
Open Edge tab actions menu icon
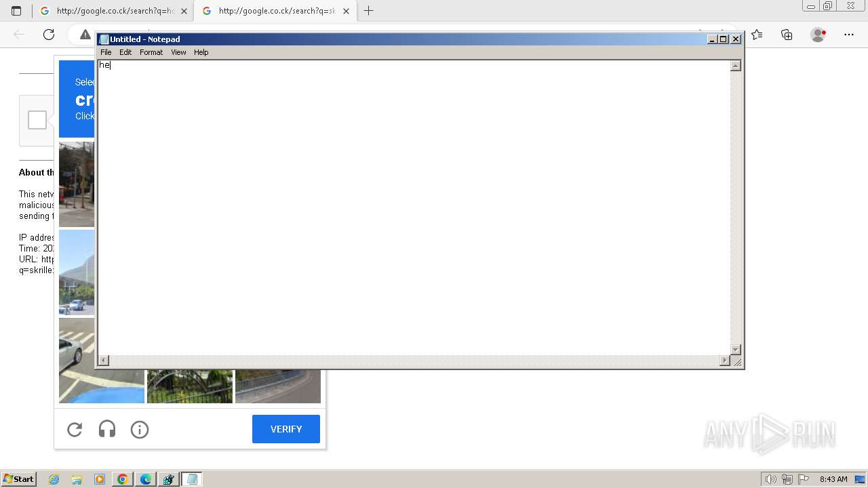[16, 11]
